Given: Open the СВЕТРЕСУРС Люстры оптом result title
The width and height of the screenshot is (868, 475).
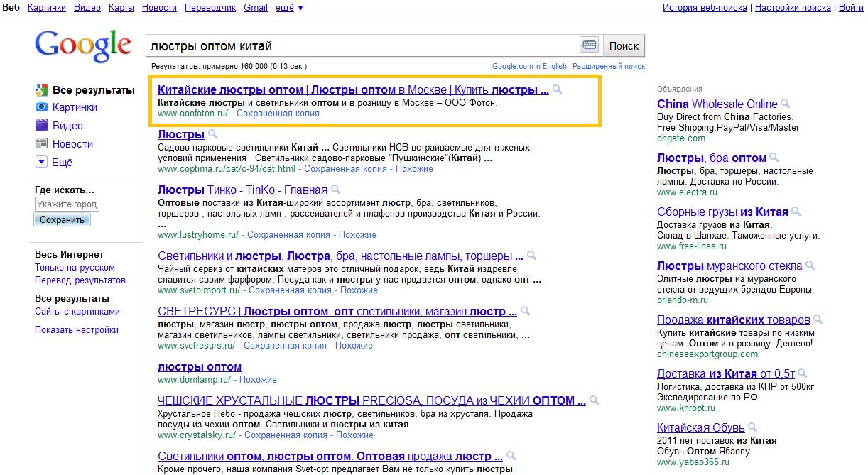Looking at the screenshot, I should 337,312.
